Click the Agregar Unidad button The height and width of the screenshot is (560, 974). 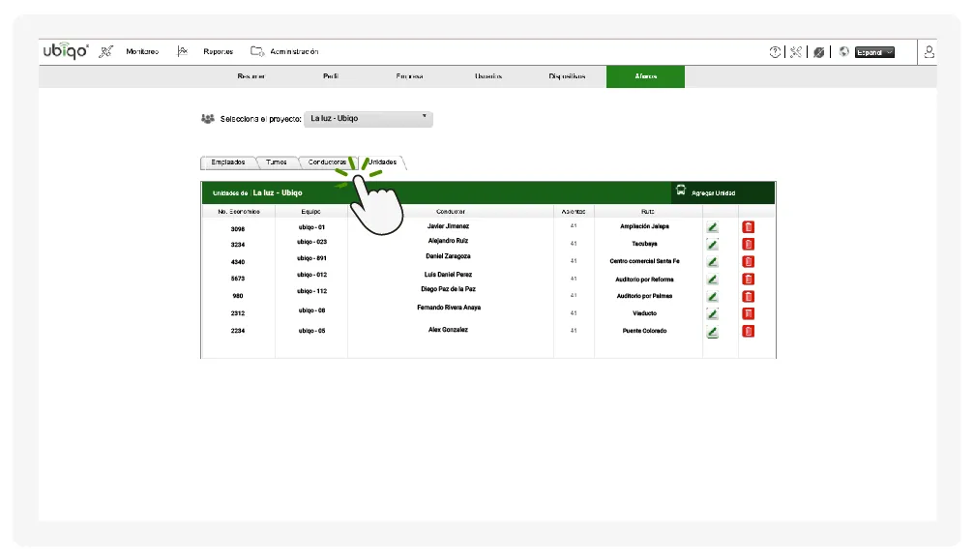coord(723,192)
